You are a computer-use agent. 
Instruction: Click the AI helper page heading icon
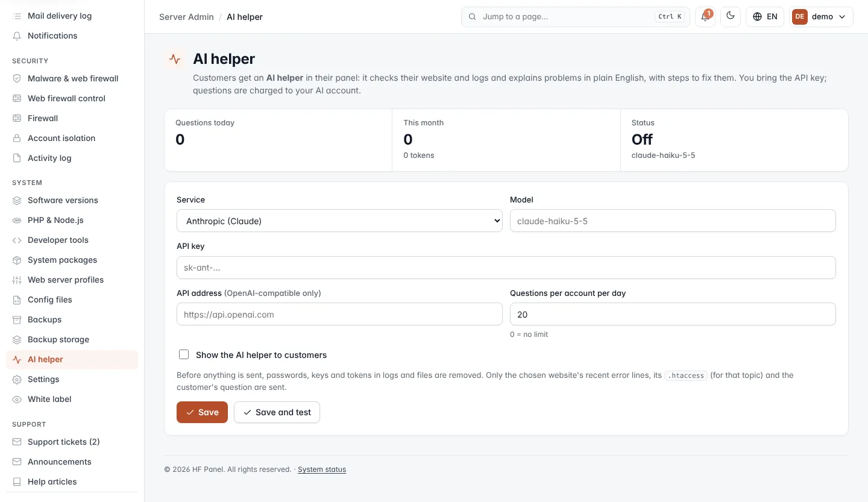175,59
